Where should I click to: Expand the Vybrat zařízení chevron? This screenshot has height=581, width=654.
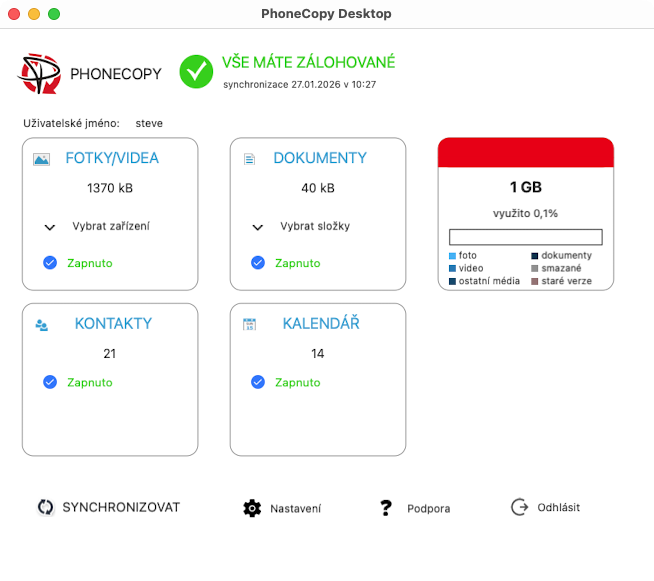pyautogui.click(x=50, y=227)
